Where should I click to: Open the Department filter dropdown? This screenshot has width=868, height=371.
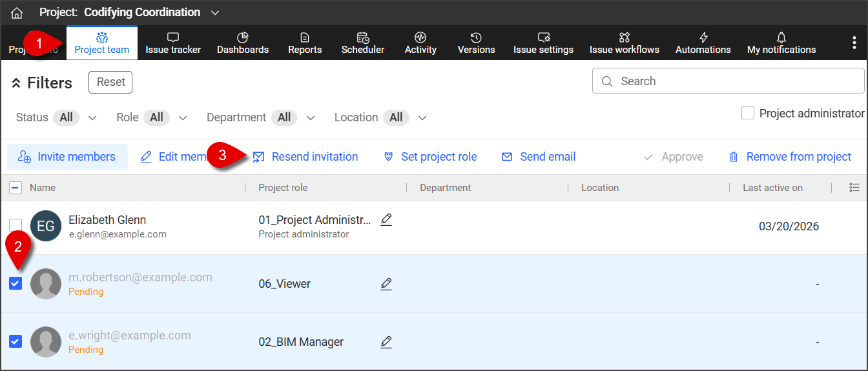[311, 118]
